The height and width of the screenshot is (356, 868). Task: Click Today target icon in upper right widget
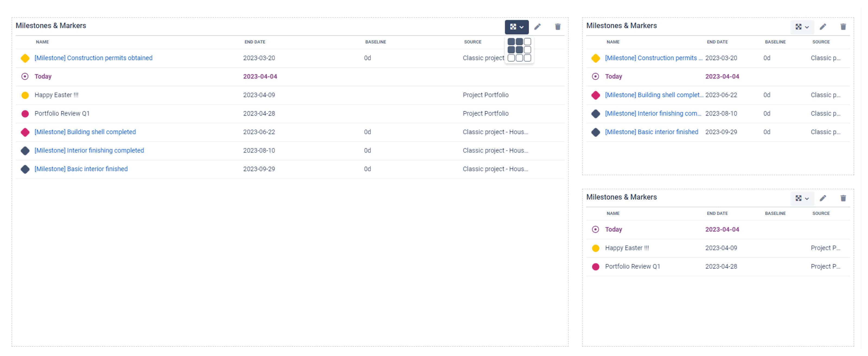click(595, 76)
